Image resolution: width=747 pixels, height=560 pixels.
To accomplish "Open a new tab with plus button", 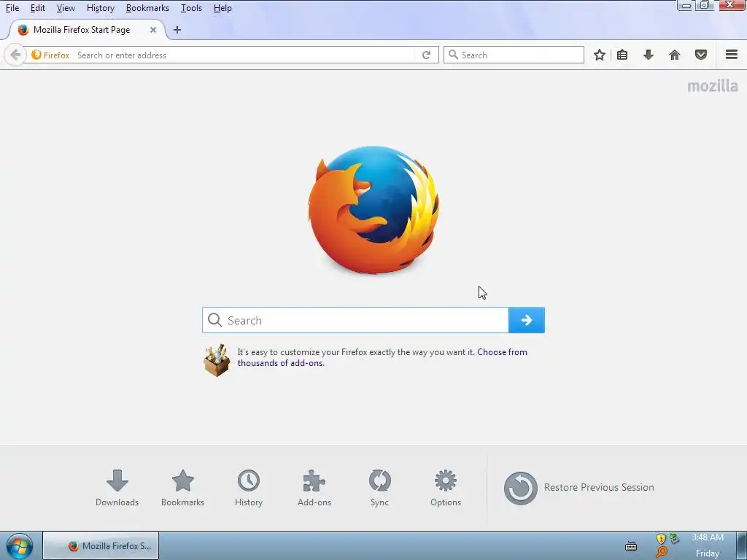I will click(x=177, y=29).
